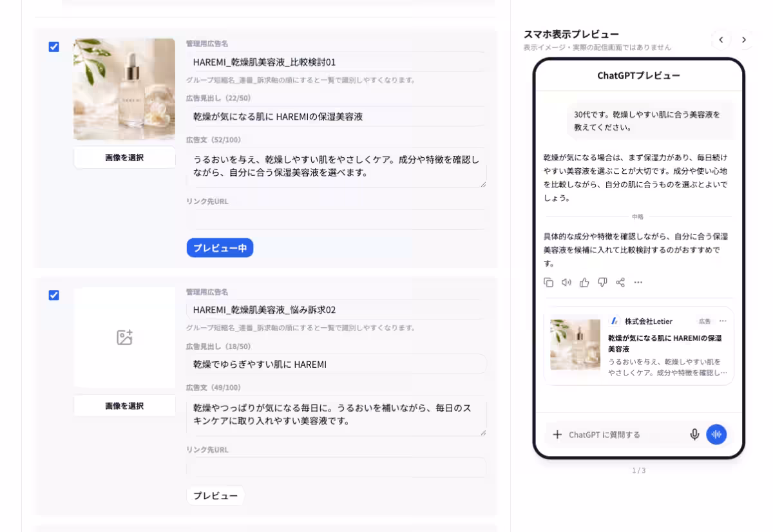Go to next preview with right chevron
This screenshot has width=773, height=532.
[x=744, y=40]
